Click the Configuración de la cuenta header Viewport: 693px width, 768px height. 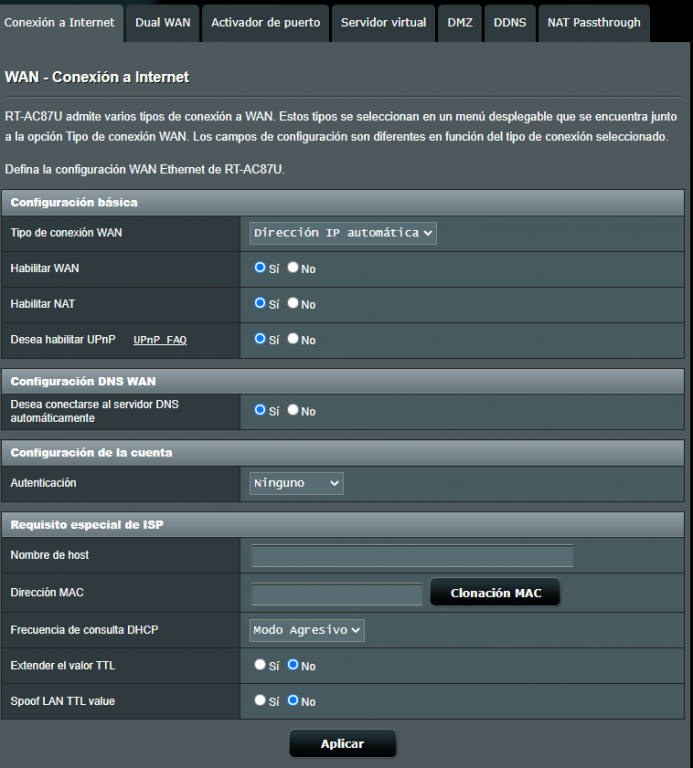[343, 453]
